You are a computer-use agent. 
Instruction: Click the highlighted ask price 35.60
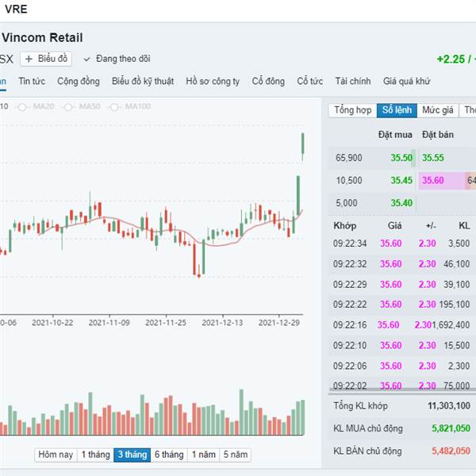(x=433, y=180)
